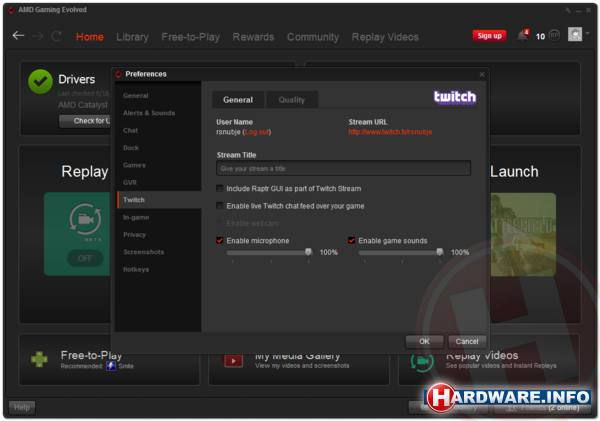Viewport: 600px width, 421px height.
Task: Toggle the Replay OFF switch
Action: point(85,258)
